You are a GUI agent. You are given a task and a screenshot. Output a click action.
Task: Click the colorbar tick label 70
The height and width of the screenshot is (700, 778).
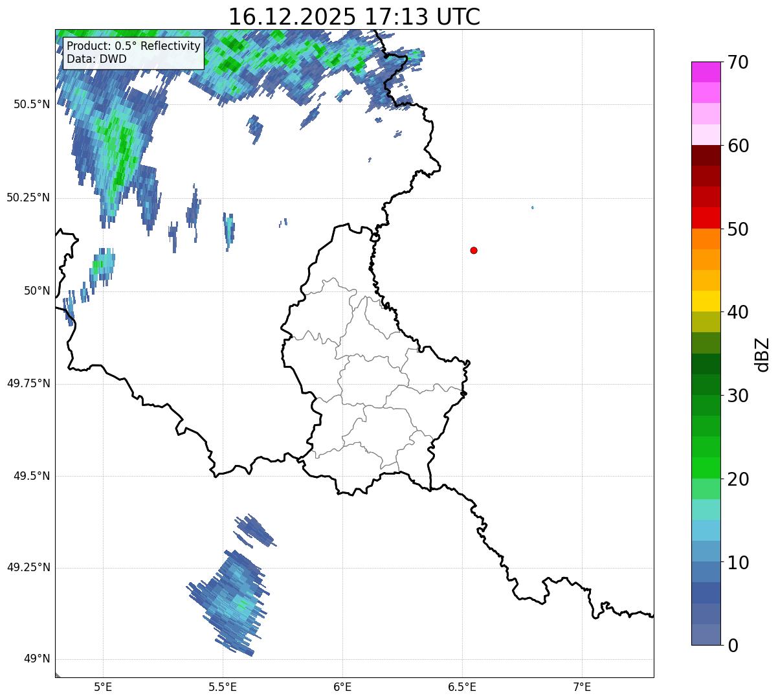click(738, 62)
